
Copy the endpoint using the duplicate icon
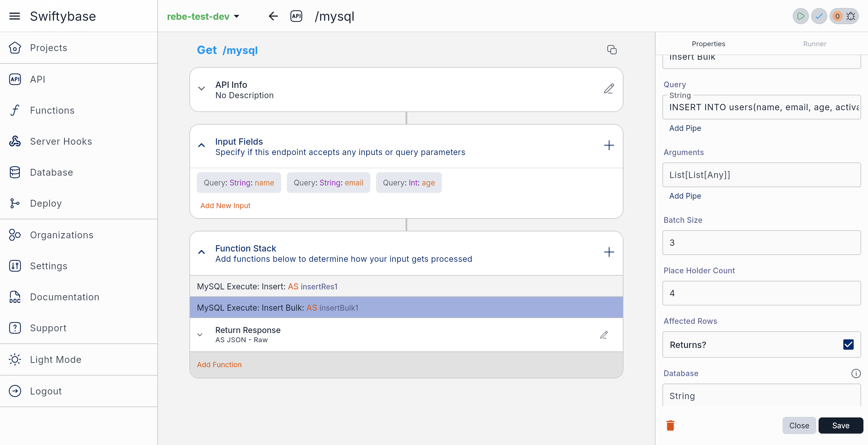612,50
